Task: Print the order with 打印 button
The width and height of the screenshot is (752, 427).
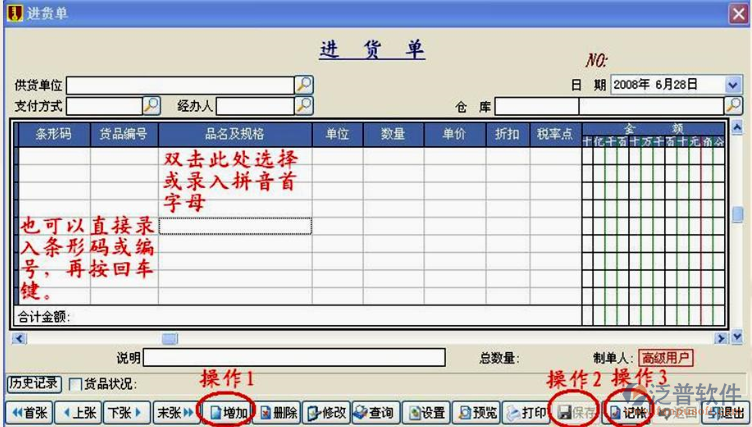Action: [x=526, y=413]
